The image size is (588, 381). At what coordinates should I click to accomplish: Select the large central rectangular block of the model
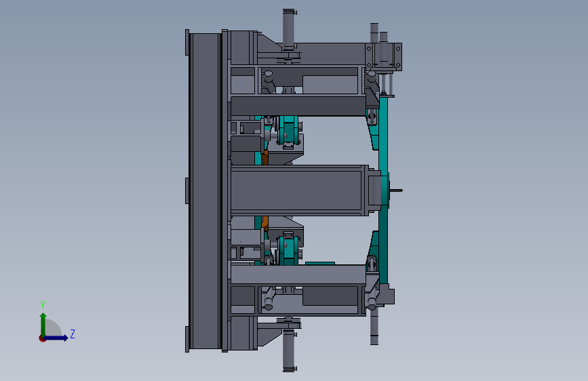pyautogui.click(x=296, y=190)
